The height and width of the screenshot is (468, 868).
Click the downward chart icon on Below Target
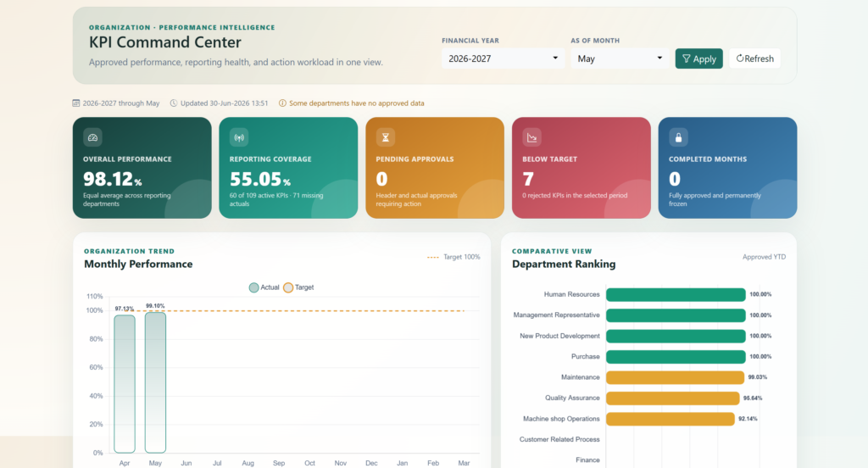point(532,137)
